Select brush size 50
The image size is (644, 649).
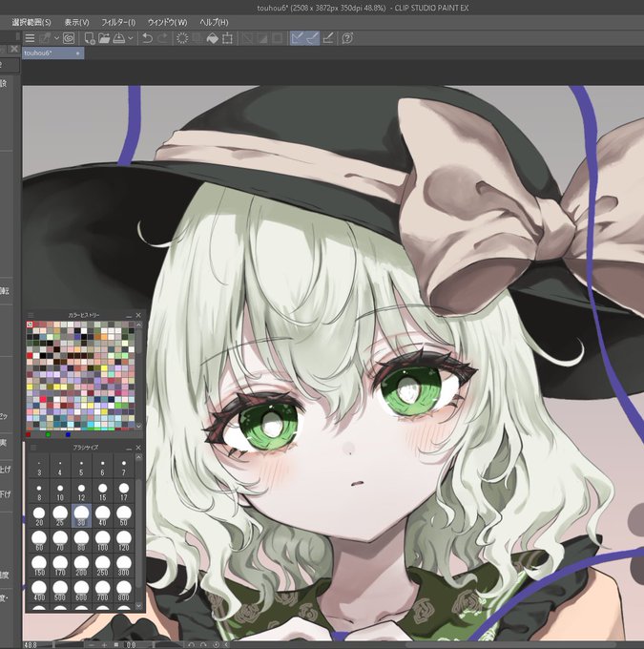pos(123,515)
